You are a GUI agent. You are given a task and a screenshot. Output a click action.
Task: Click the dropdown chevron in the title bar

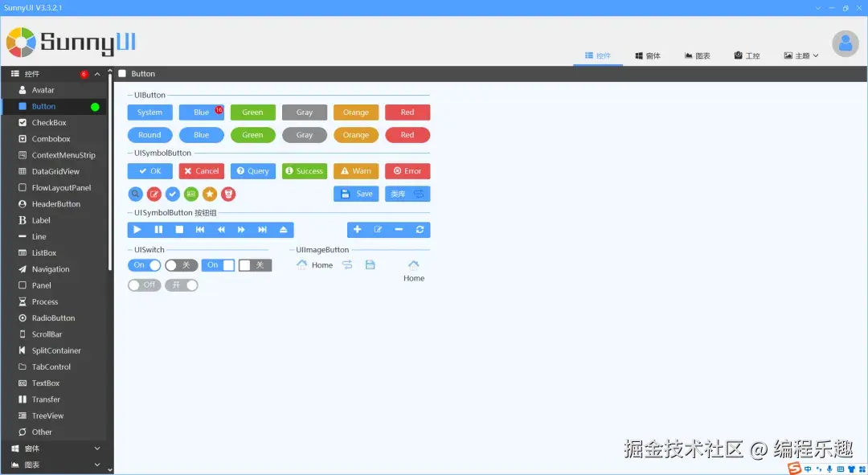click(x=817, y=8)
